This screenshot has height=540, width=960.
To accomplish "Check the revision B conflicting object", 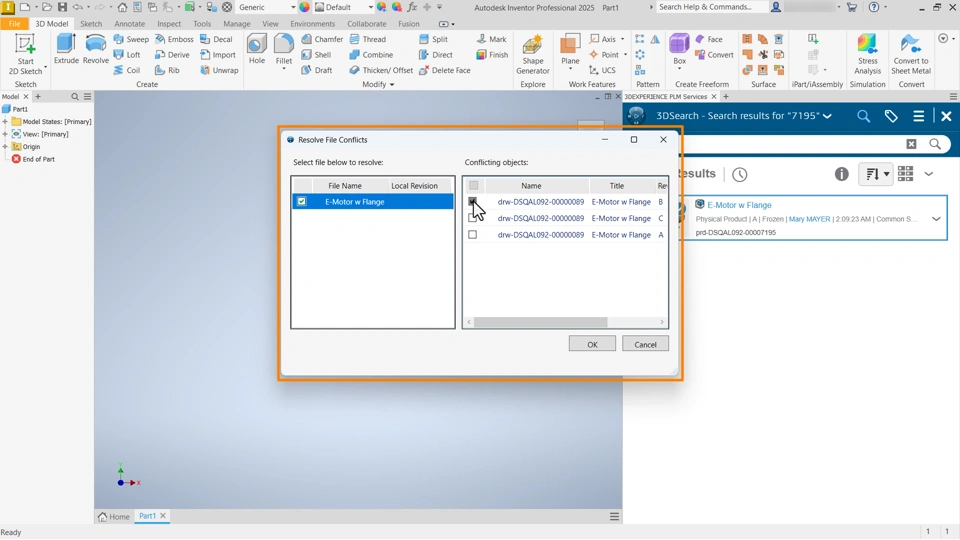I will (x=473, y=201).
